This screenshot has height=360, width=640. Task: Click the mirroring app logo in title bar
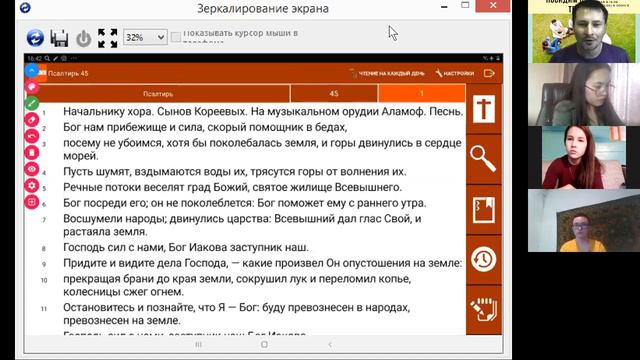click(x=25, y=8)
